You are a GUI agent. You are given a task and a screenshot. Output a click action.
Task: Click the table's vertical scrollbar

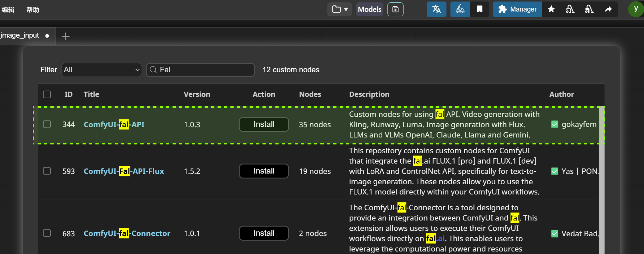point(601,180)
